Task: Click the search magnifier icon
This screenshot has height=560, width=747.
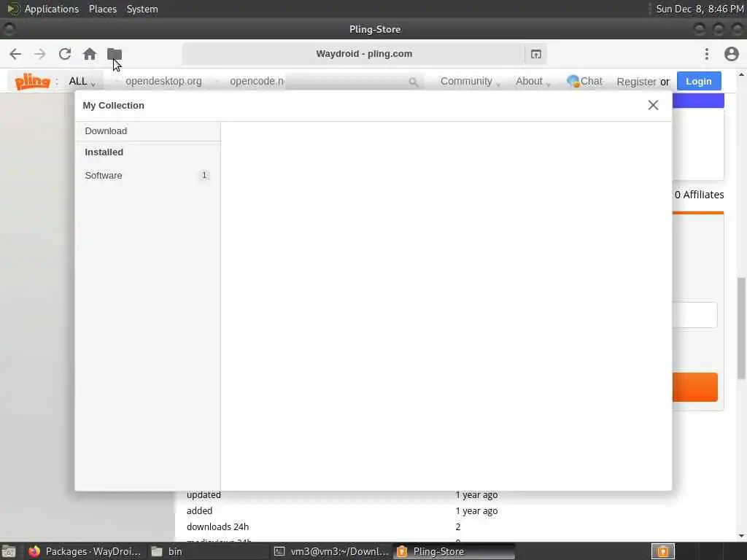Action: pos(414,82)
